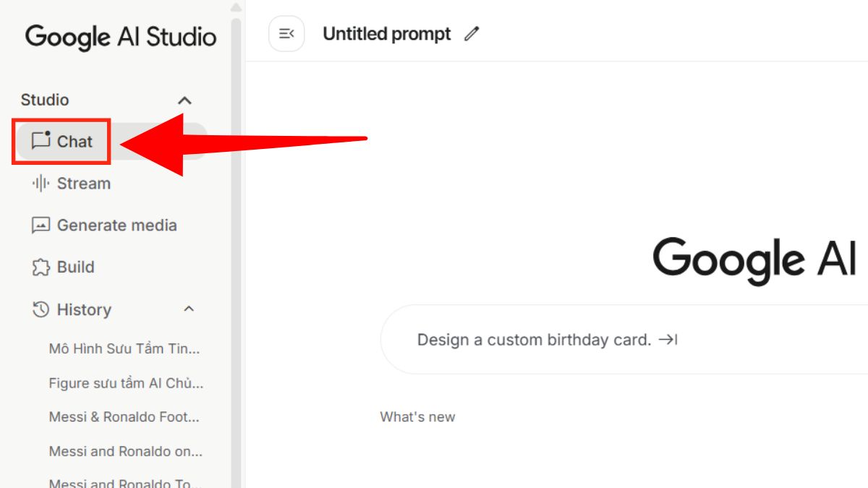Viewport: 868px width, 488px height.
Task: Open history item 'Messi and Ronaldo on...'
Action: pos(126,451)
